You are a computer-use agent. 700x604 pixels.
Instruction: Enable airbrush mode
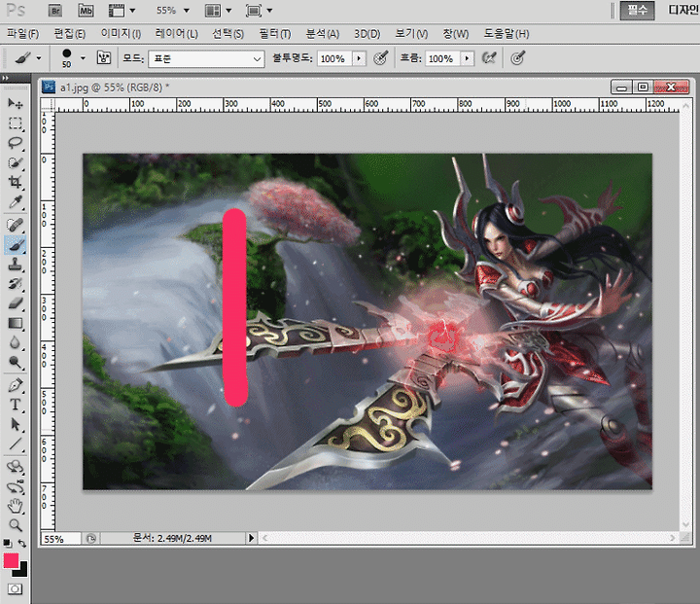coord(489,58)
